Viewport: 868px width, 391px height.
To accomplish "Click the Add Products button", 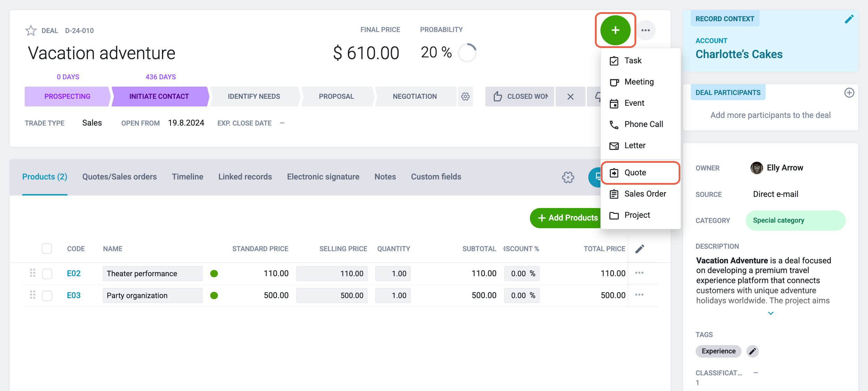I will (568, 218).
